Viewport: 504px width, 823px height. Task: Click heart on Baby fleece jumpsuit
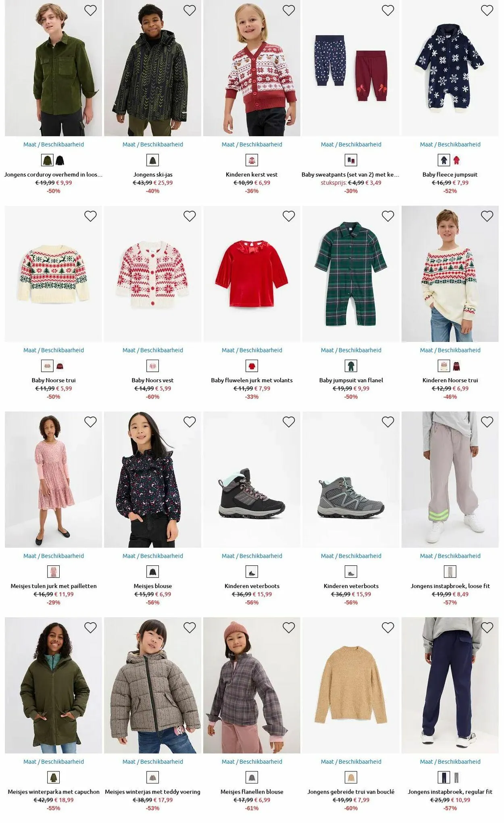click(x=487, y=10)
